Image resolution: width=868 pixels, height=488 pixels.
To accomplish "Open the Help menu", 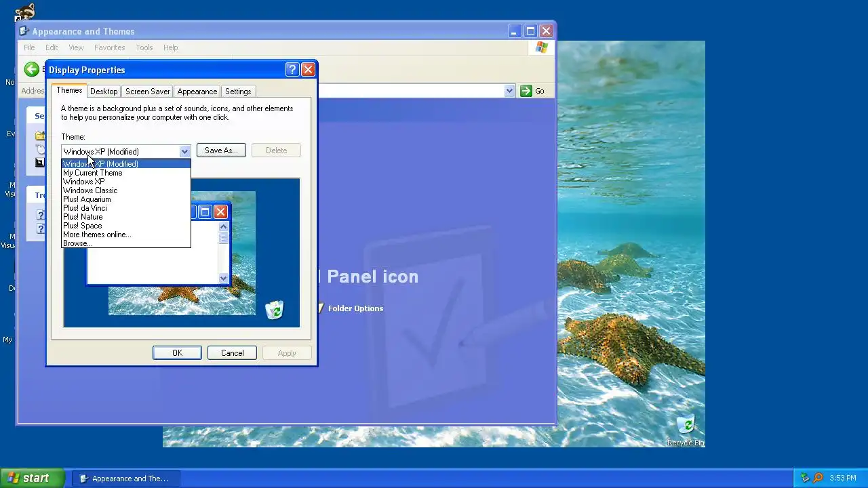I will [x=170, y=47].
